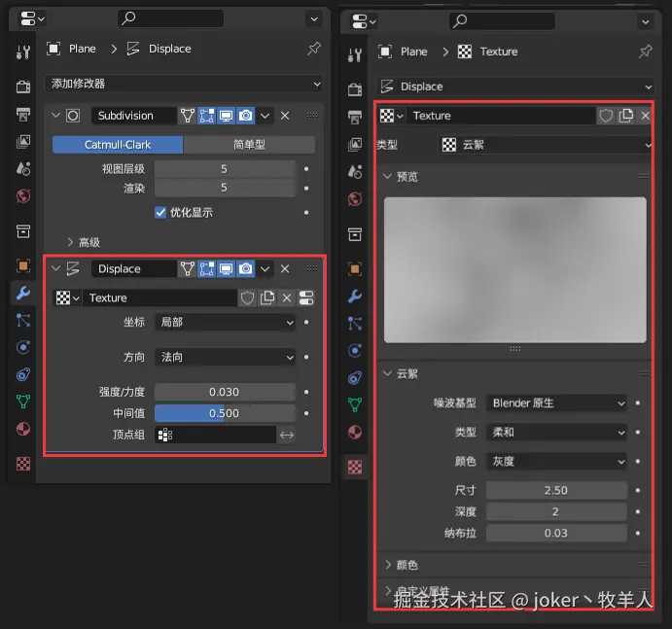Toggle Subdivision on cage vertex icon
Screen dimensions: 672x629
[188, 116]
